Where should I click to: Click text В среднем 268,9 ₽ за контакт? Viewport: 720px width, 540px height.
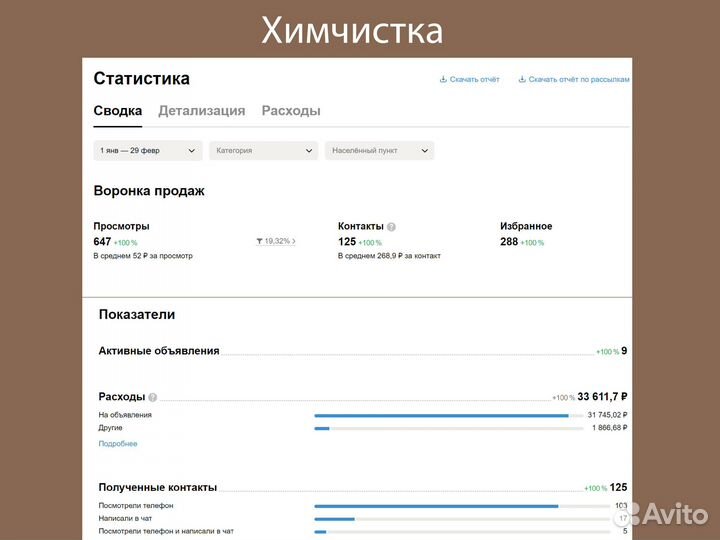click(389, 256)
